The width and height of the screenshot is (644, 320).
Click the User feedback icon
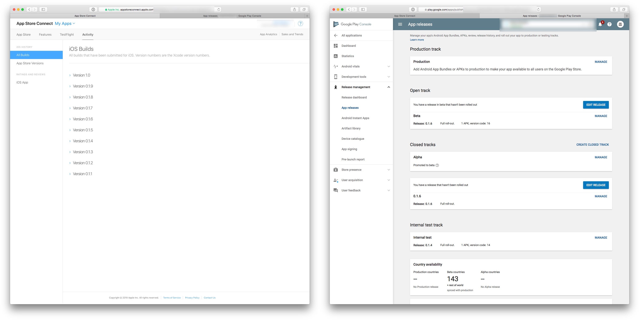point(335,190)
